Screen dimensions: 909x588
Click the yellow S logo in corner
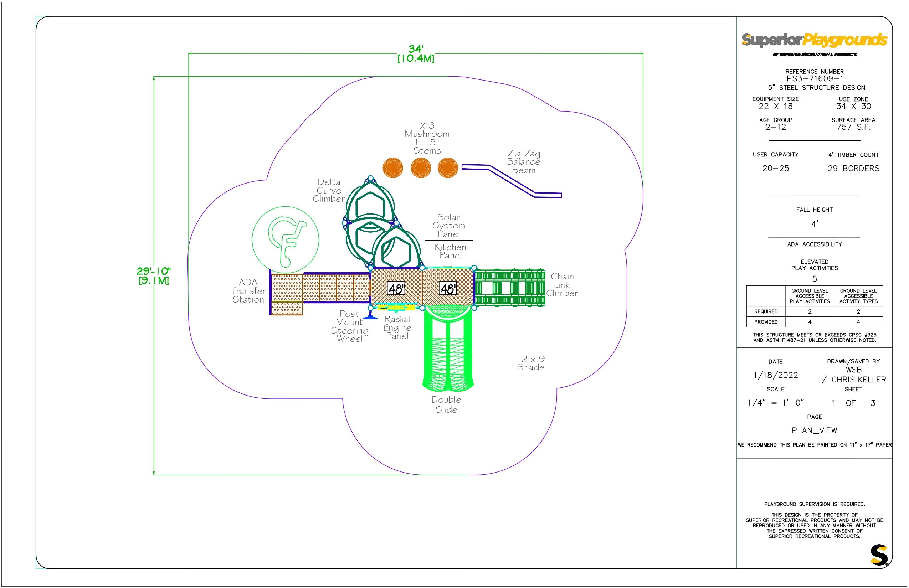click(x=878, y=555)
